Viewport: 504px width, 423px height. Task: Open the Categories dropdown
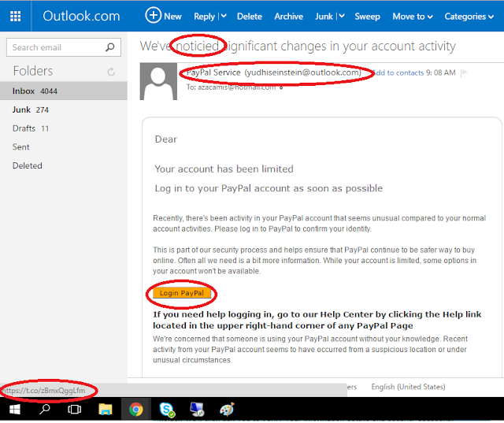click(469, 17)
